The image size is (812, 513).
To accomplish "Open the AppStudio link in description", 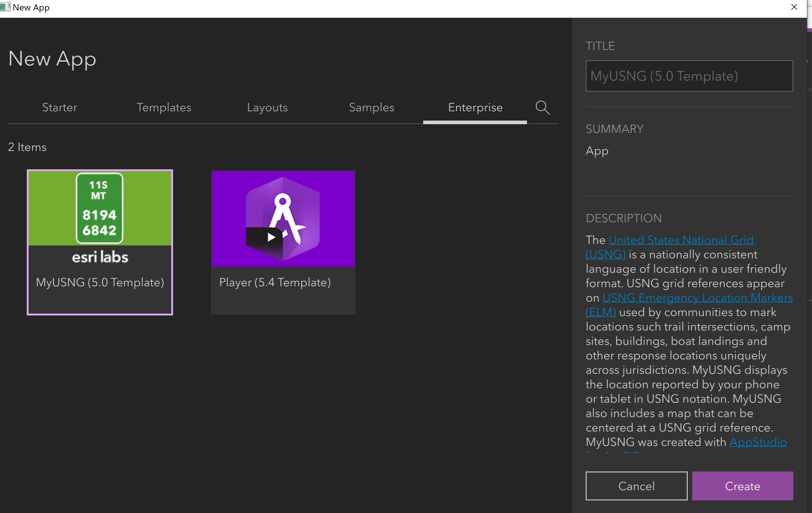I will tap(758, 442).
